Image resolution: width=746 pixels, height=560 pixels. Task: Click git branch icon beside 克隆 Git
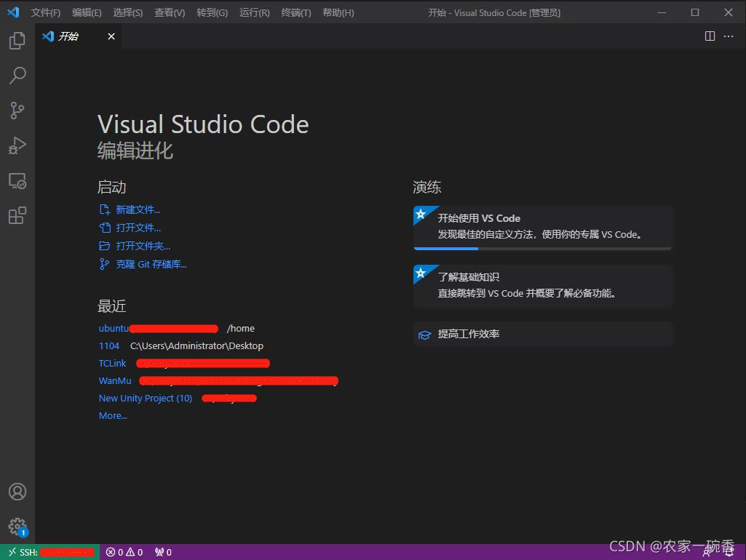point(104,264)
